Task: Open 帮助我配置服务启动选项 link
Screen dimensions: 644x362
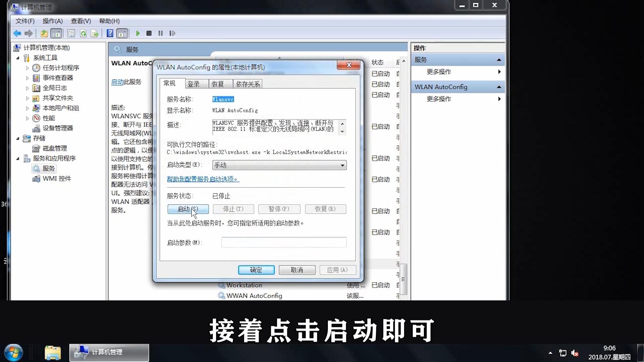Action: [203, 179]
